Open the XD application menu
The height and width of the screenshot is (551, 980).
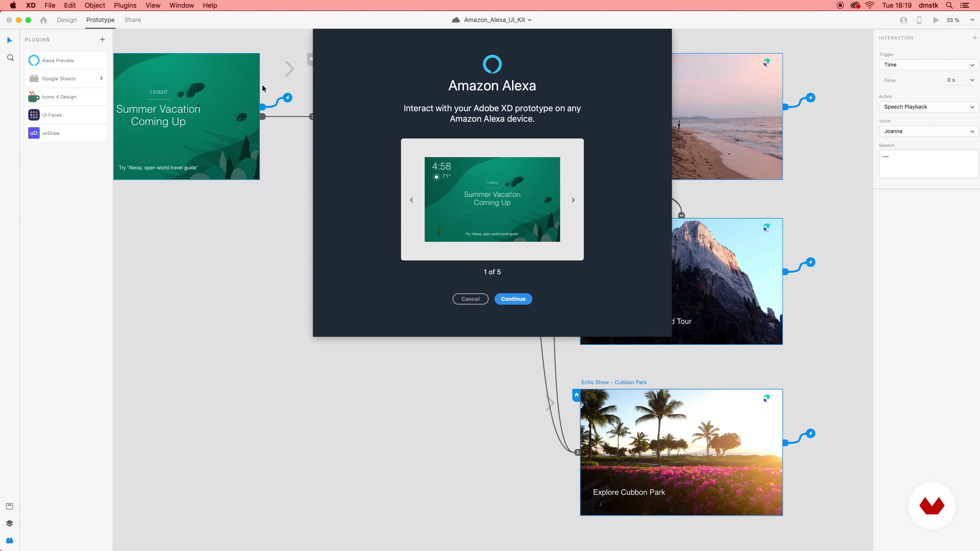pos(31,5)
